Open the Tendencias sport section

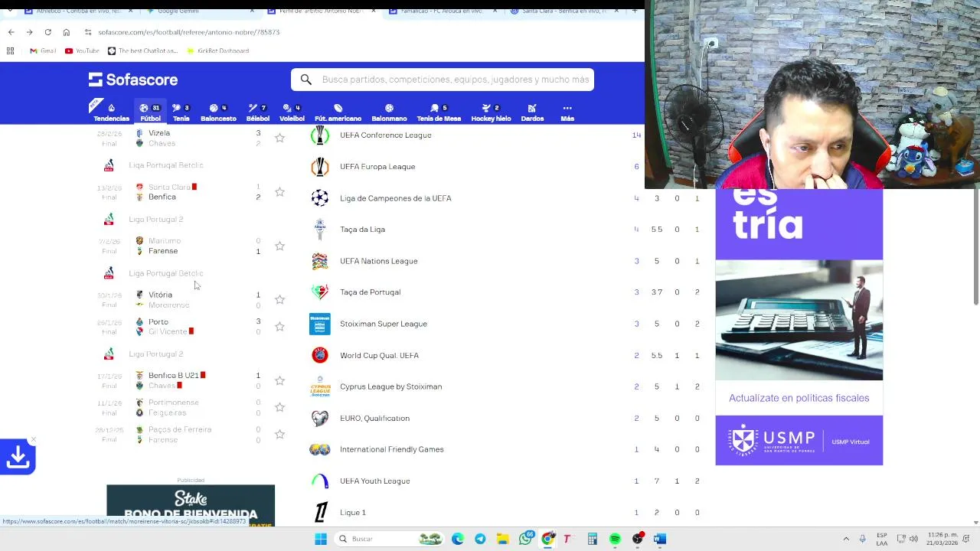coord(111,112)
